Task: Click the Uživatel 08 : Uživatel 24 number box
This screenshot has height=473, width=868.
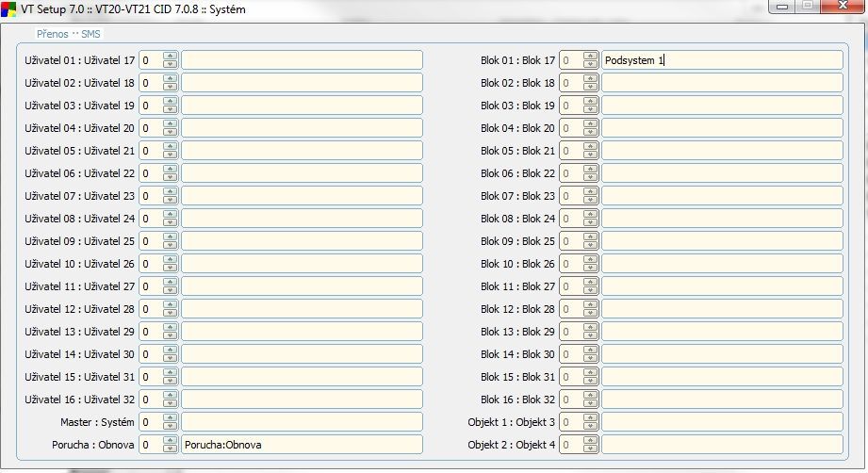Action: click(150, 219)
